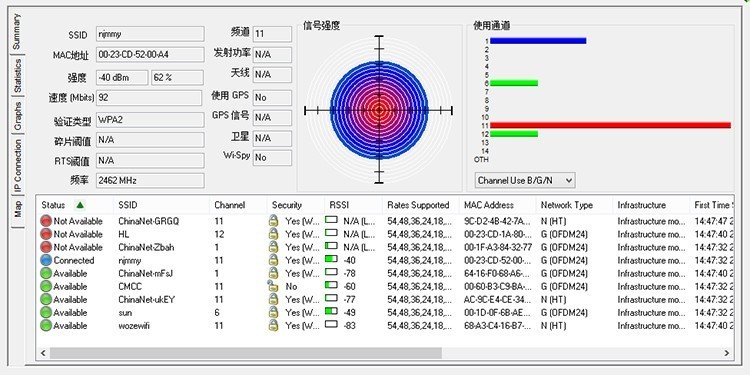Click the security lock icon for njmmy
Screen dimensions: 750x375
pos(273,260)
